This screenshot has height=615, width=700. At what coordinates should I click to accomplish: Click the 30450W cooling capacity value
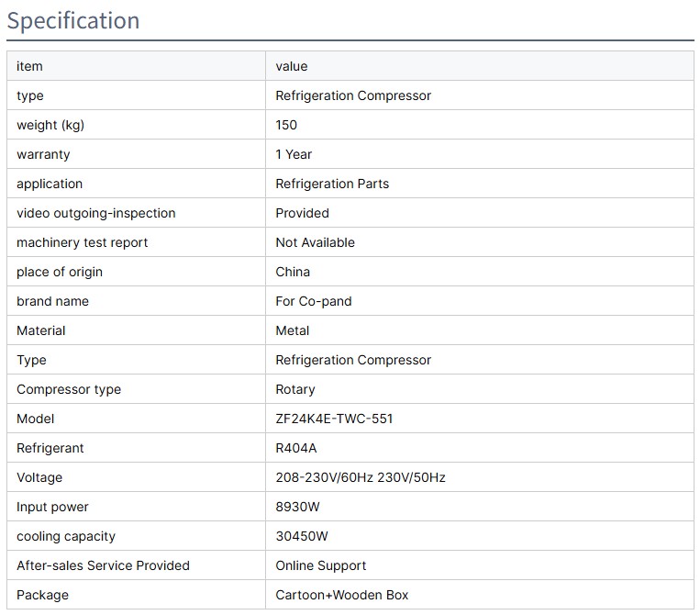point(302,536)
